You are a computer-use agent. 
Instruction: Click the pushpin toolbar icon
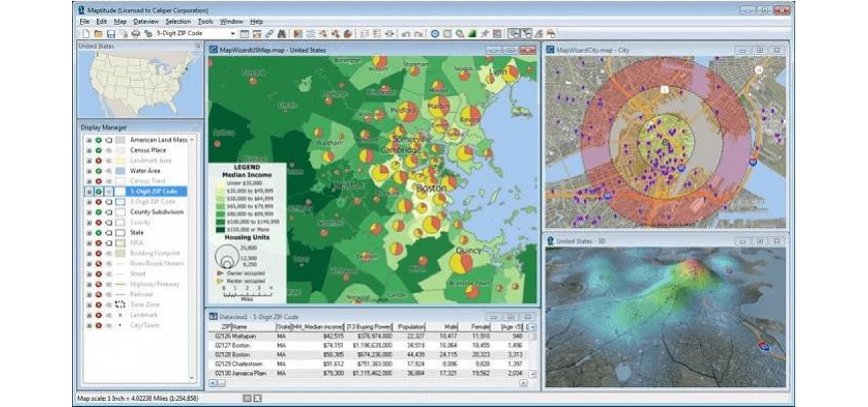pyautogui.click(x=484, y=33)
